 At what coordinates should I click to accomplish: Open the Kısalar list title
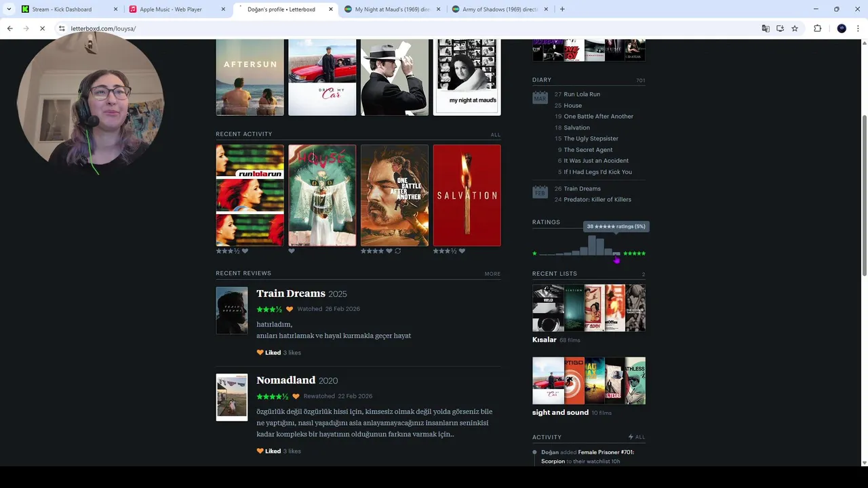click(545, 340)
